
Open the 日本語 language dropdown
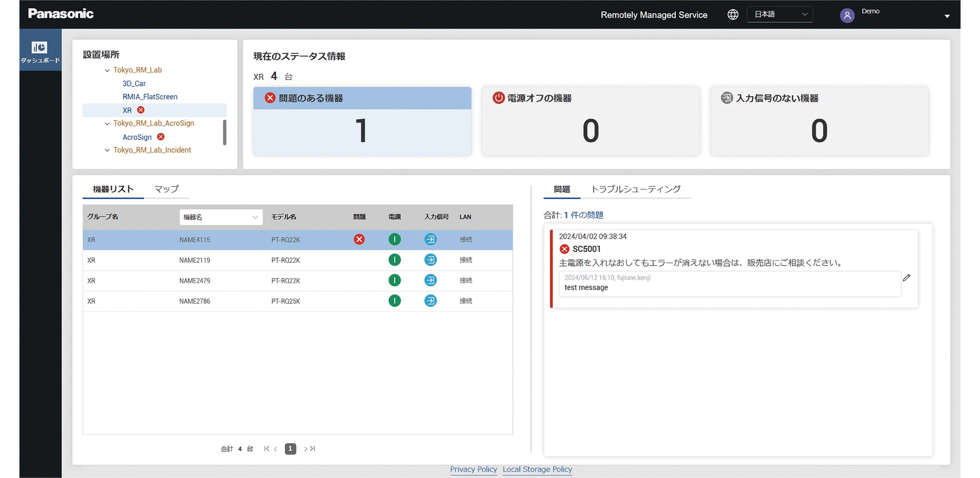click(780, 15)
